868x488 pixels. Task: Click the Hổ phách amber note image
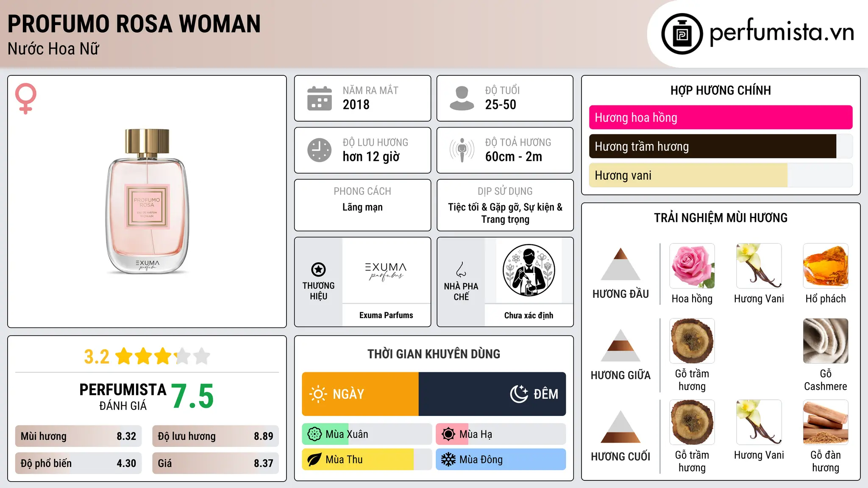826,266
